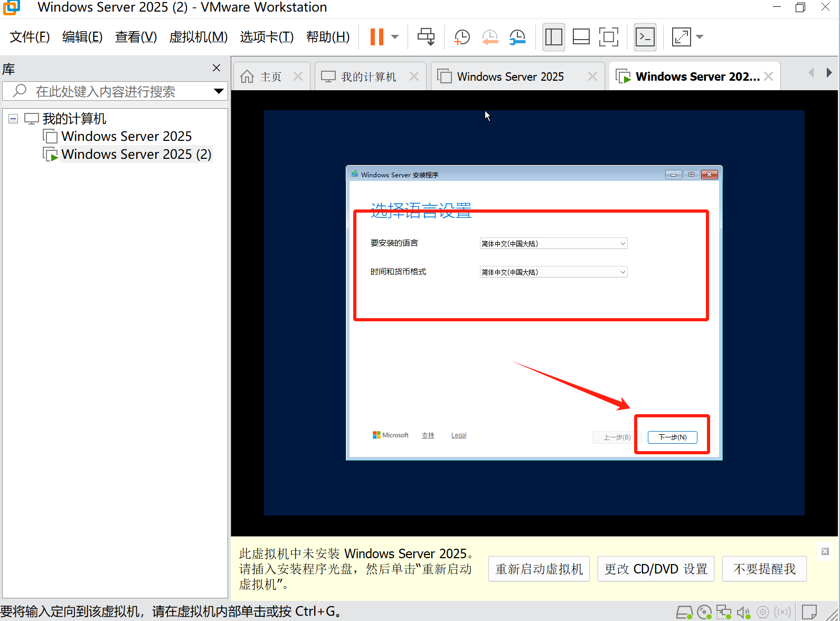Click the 下一步(N) button in setup
Screen dimensions: 840x621
(673, 437)
